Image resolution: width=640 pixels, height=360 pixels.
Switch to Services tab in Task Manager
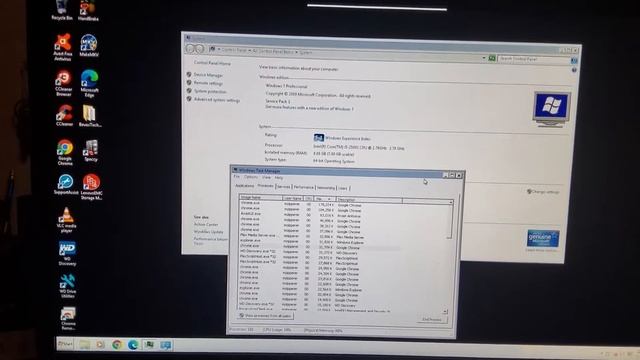(x=283, y=187)
